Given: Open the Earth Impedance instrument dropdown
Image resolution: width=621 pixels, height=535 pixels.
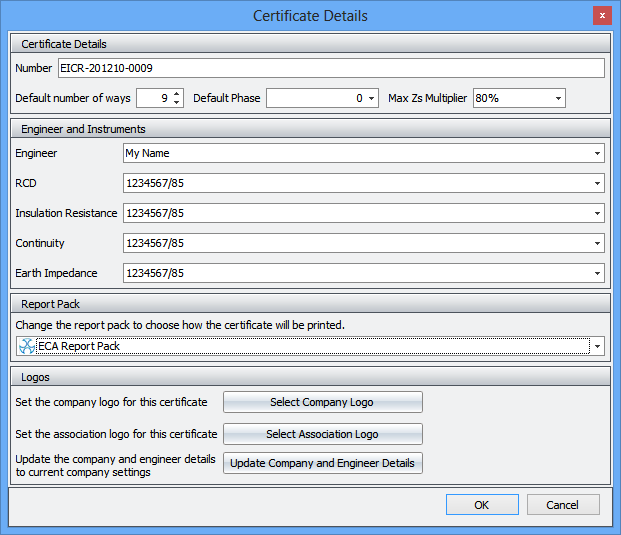Looking at the screenshot, I should [597, 273].
